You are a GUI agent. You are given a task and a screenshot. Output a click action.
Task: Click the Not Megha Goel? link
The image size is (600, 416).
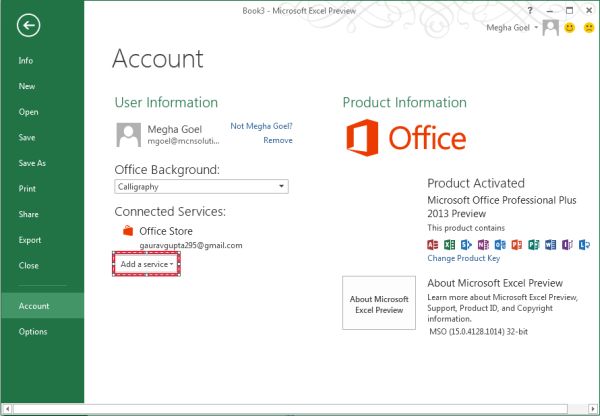(261, 127)
